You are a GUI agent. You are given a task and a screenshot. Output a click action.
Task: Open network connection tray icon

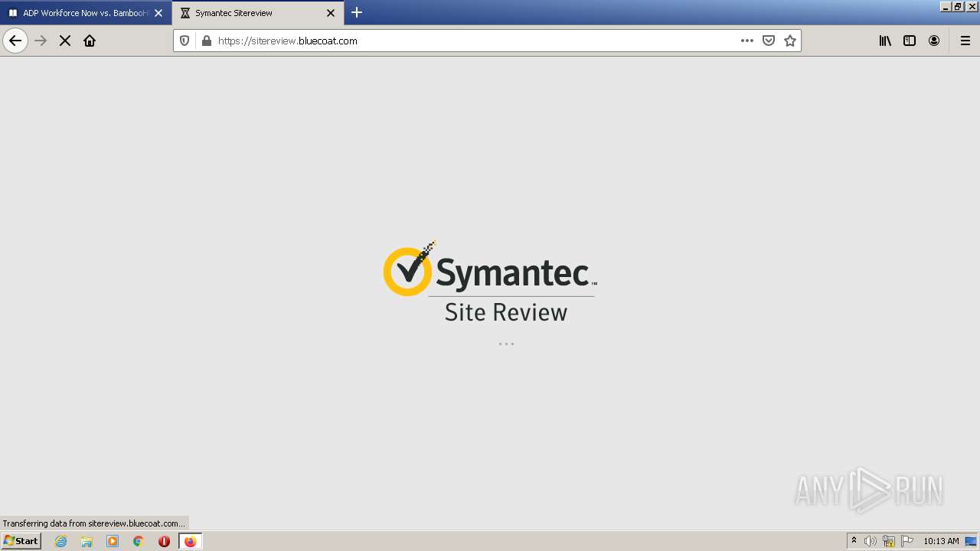(x=889, y=541)
